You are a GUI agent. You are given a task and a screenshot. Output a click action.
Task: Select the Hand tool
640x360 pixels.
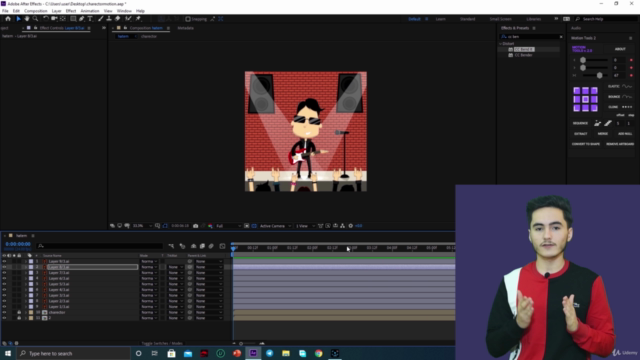pyautogui.click(x=27, y=19)
